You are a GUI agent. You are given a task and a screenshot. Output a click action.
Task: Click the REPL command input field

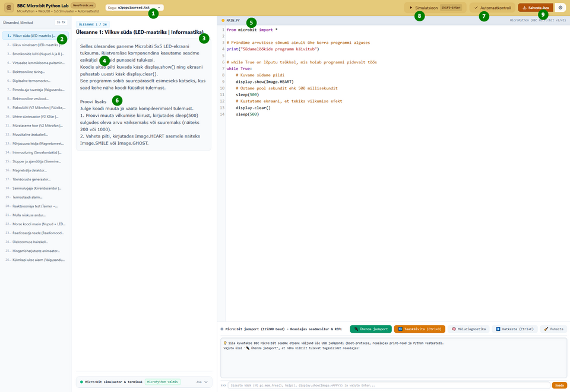coord(388,385)
